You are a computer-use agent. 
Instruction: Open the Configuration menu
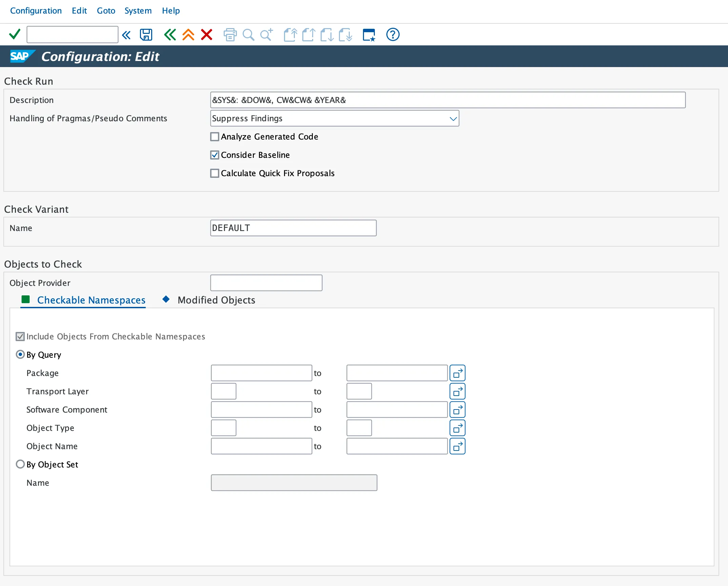pyautogui.click(x=36, y=11)
